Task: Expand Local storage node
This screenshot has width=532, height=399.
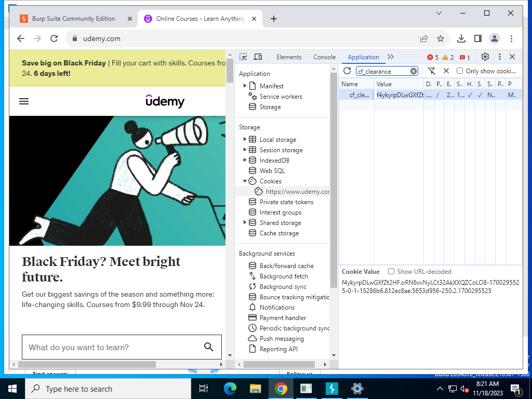Action: click(245, 139)
